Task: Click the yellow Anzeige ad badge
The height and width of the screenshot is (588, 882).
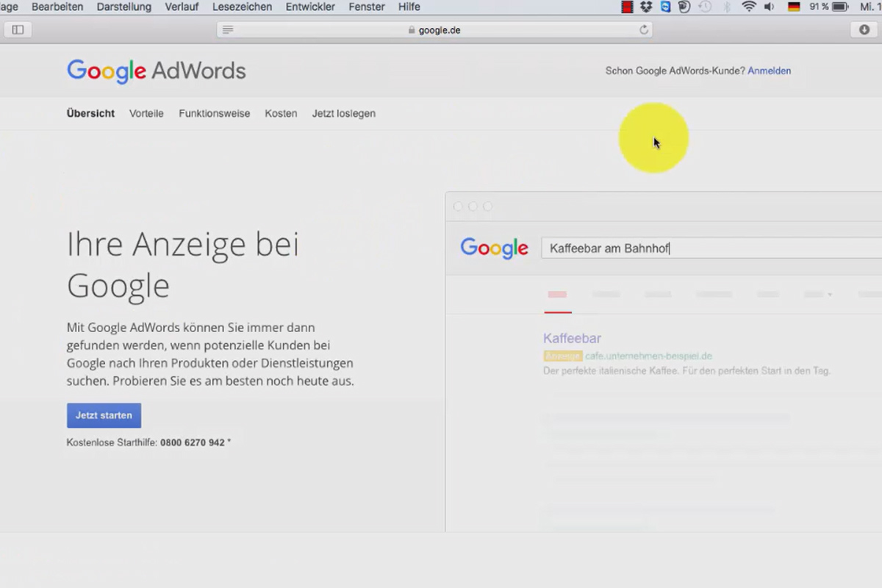Action: tap(563, 356)
